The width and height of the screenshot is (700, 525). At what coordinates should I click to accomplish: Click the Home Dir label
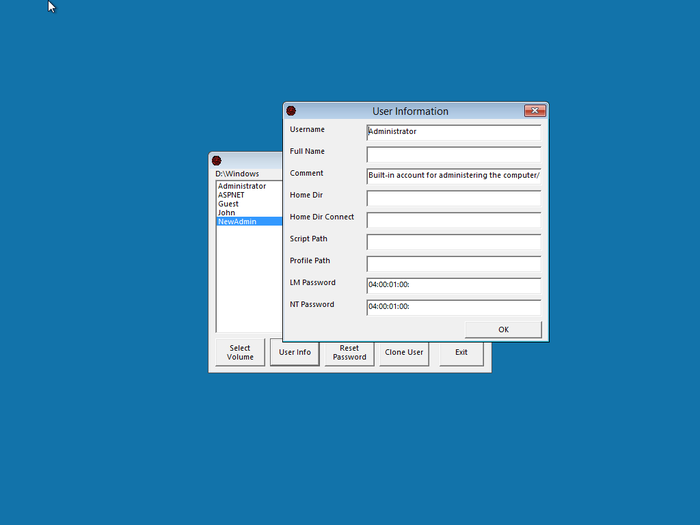306,195
